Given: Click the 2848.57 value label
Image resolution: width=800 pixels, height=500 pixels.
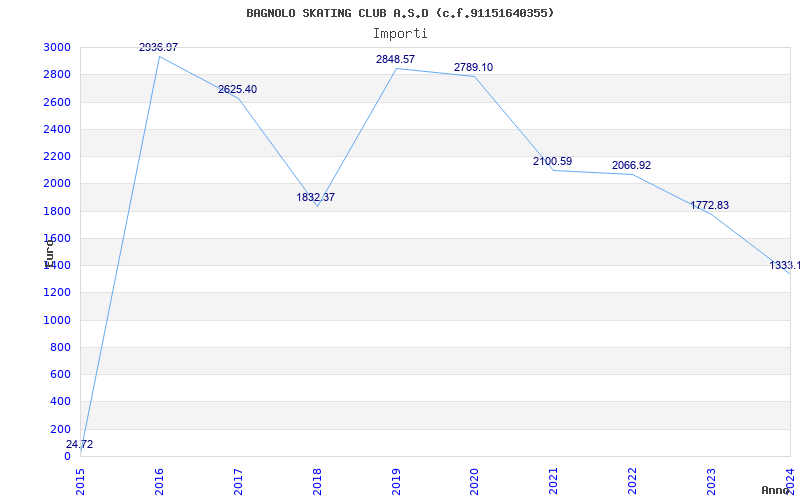Looking at the screenshot, I should pos(395,59).
